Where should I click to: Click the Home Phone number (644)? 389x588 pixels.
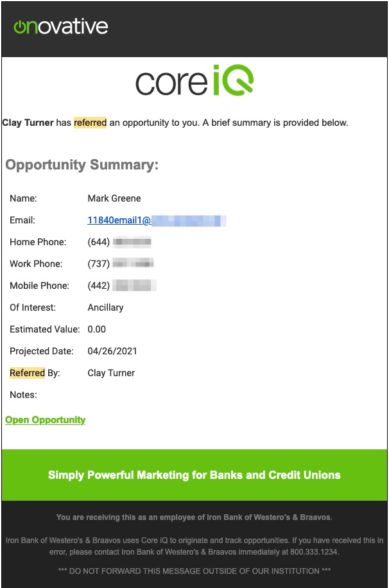click(x=119, y=242)
